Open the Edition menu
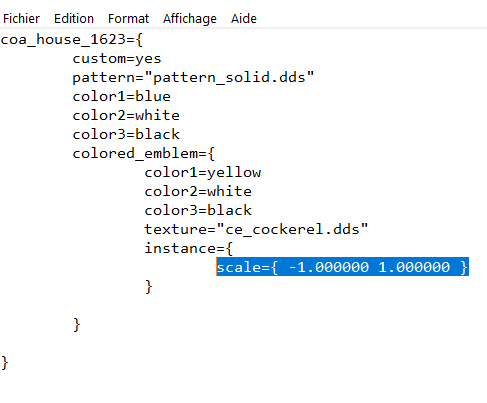This screenshot has height=403, width=487. tap(74, 19)
